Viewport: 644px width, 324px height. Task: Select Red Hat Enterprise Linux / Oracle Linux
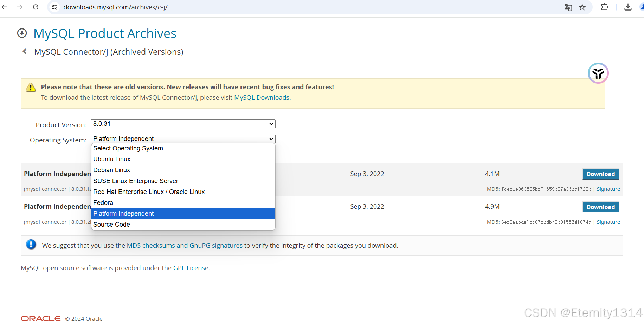click(183, 192)
